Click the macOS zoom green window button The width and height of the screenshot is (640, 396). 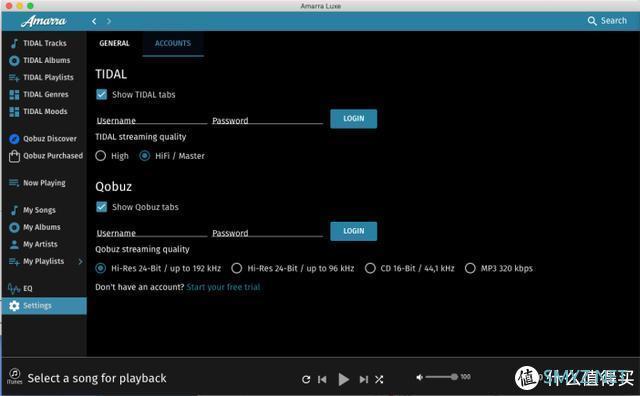[30, 6]
